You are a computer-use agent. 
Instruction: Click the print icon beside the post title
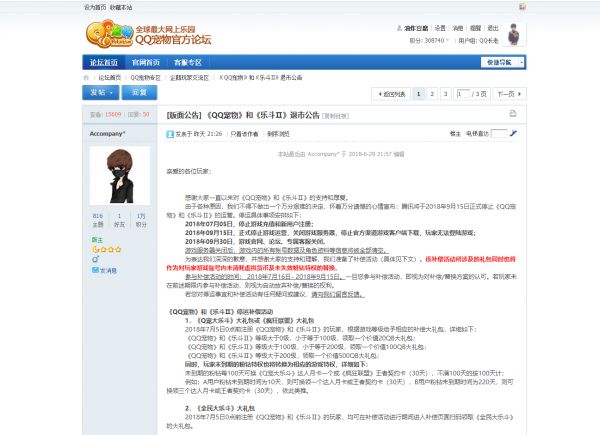click(513, 114)
